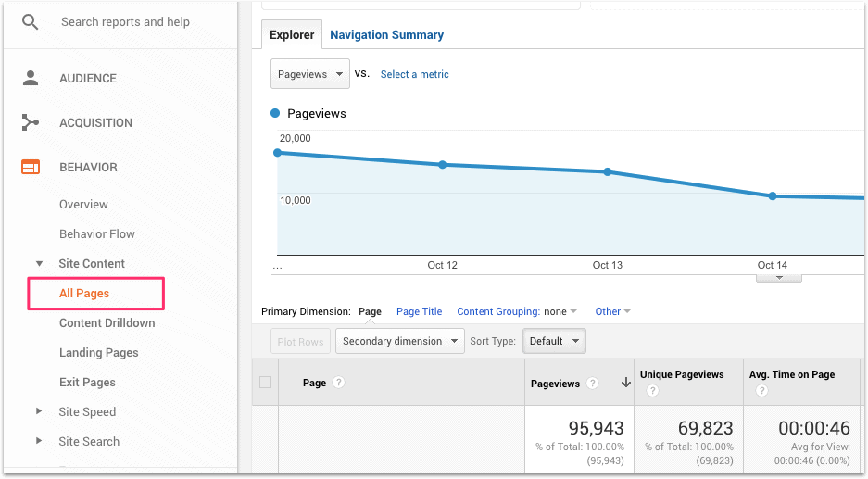Click Select a metric link
Viewport: 868px width, 479px height.
(x=414, y=74)
